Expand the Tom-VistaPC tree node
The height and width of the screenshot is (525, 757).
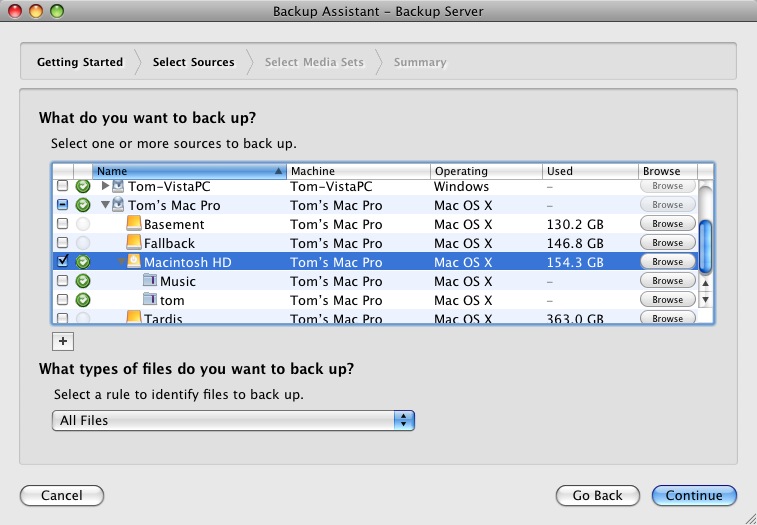[105, 185]
